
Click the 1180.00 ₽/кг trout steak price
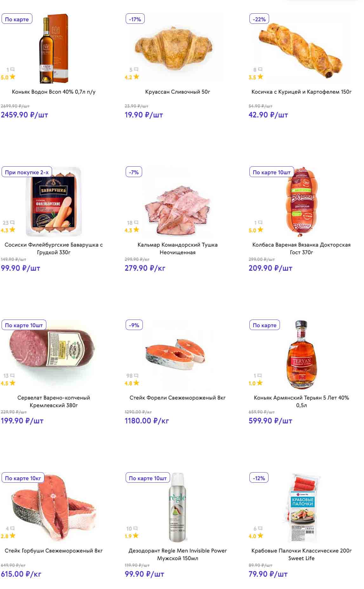pyautogui.click(x=147, y=421)
